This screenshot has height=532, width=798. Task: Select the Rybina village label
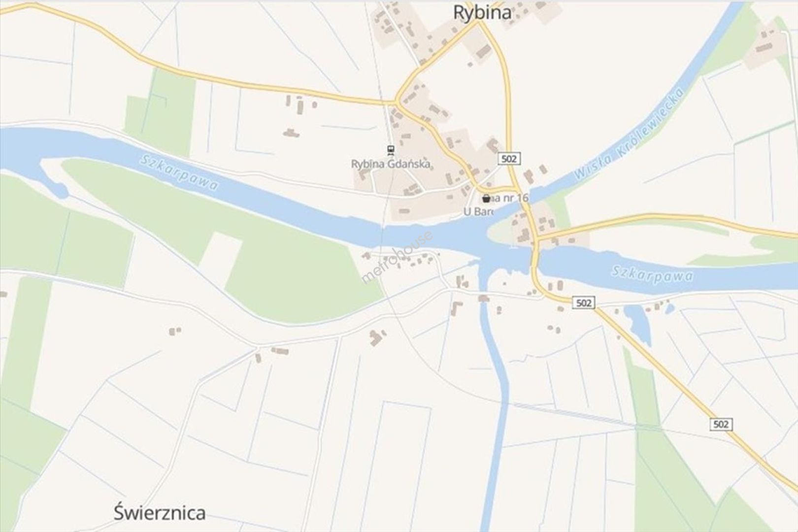[x=482, y=13]
